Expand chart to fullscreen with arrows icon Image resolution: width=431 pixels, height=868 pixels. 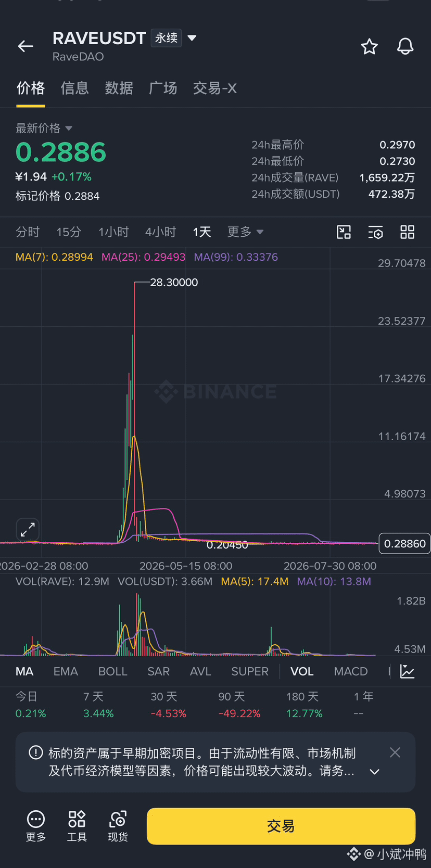pos(28,530)
